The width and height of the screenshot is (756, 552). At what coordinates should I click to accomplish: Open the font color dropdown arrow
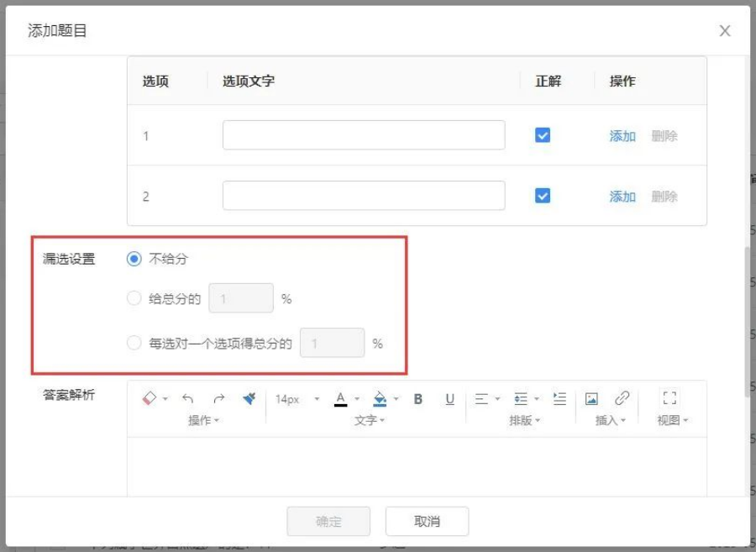[357, 399]
